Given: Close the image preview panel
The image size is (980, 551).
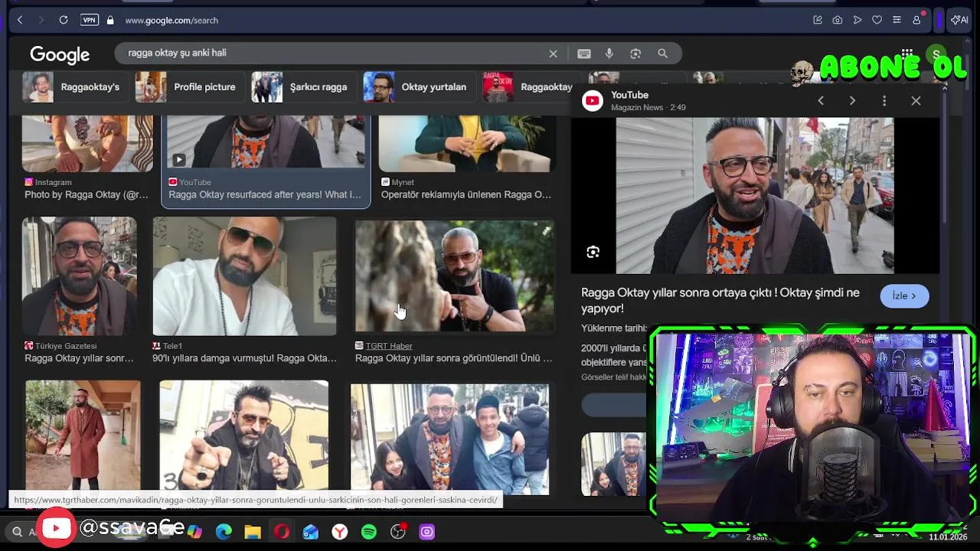Looking at the screenshot, I should coord(916,101).
